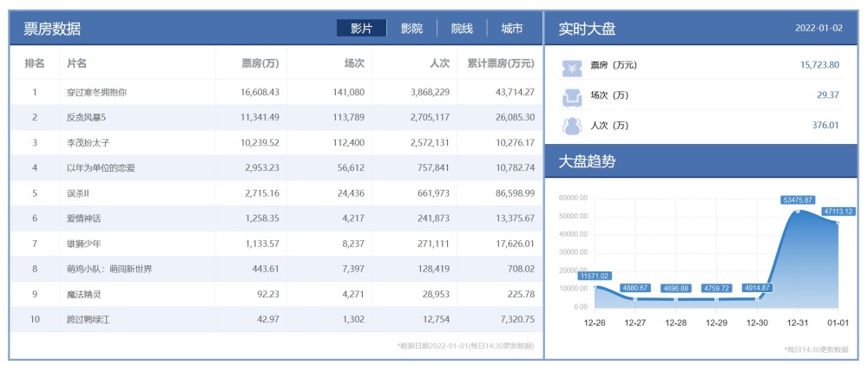The width and height of the screenshot is (868, 372).
Task: Open 雄狮少年 in the ranking list
Action: (x=84, y=244)
